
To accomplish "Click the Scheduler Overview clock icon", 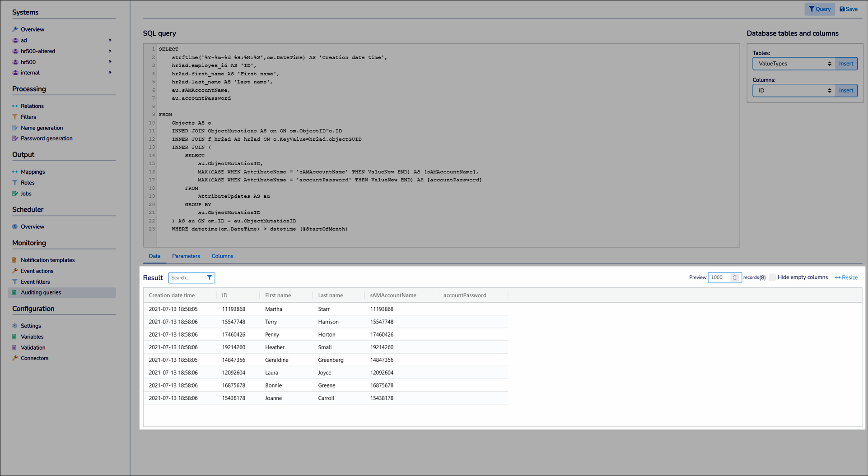I will pyautogui.click(x=15, y=226).
